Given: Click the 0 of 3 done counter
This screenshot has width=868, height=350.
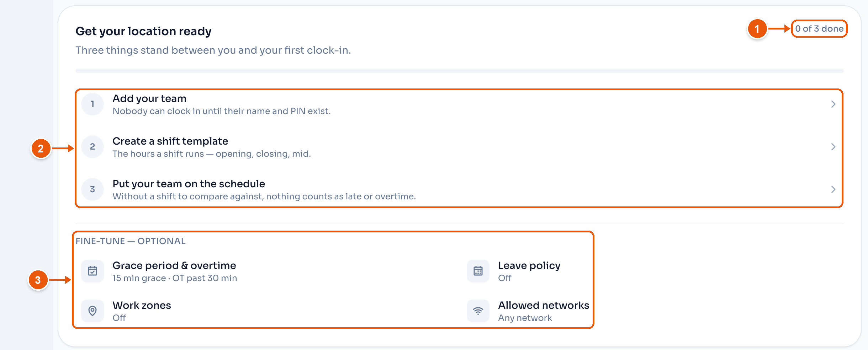Looking at the screenshot, I should tap(819, 28).
